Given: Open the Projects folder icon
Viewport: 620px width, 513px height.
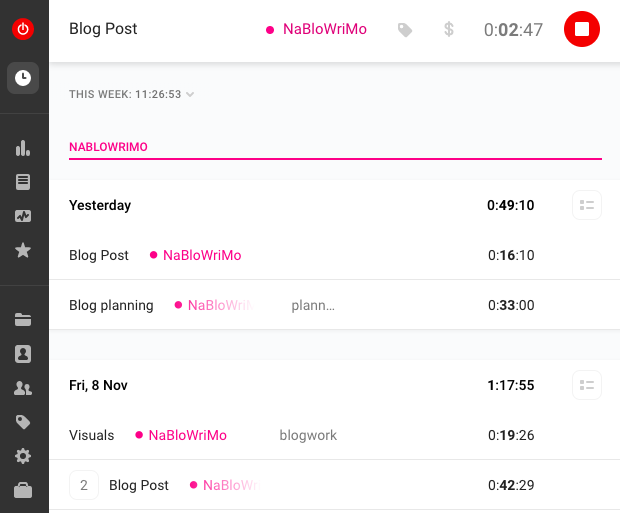Looking at the screenshot, I should click(x=23, y=320).
